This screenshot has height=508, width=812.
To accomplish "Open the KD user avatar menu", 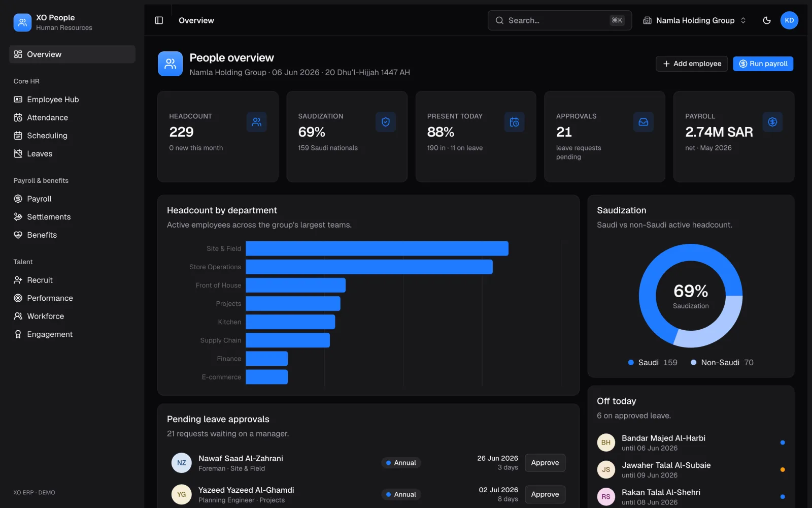I will coord(789,20).
